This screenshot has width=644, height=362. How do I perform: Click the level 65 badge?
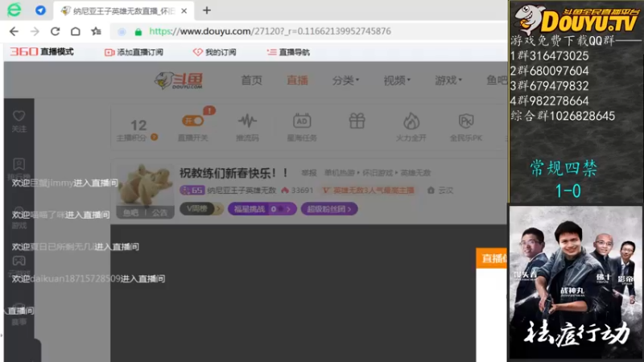[x=192, y=190]
